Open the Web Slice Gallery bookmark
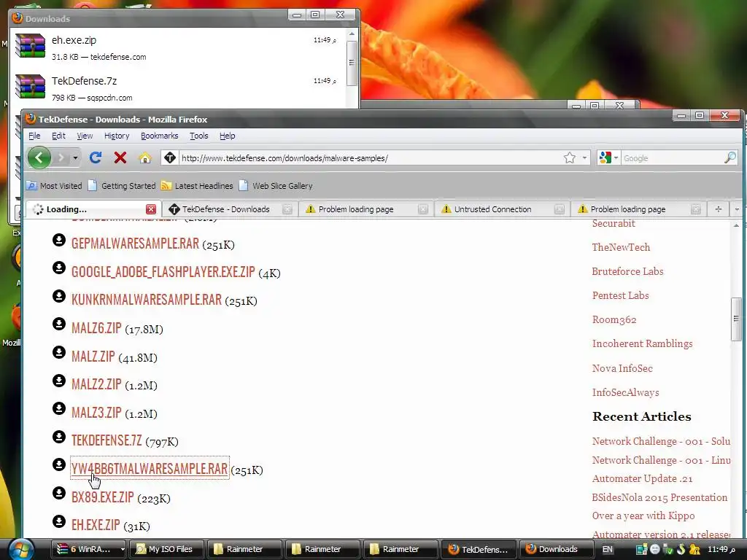Screen dimensions: 747x560 tap(275, 186)
